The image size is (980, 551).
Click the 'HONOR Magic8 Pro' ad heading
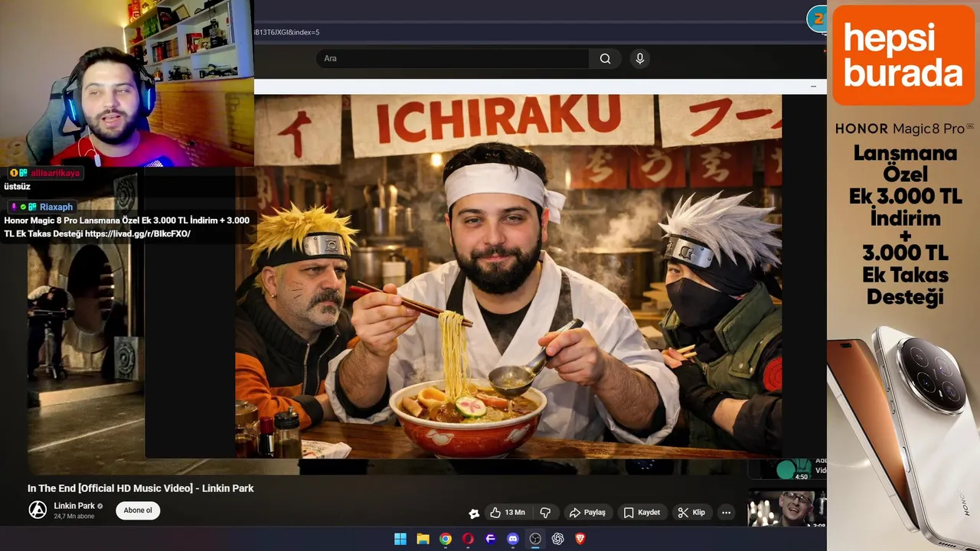[x=903, y=129]
